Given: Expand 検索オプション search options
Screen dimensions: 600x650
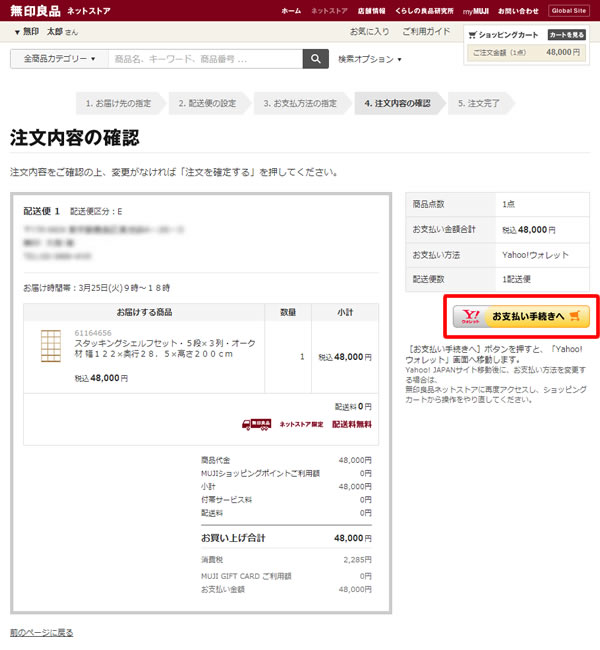Looking at the screenshot, I should (x=369, y=59).
